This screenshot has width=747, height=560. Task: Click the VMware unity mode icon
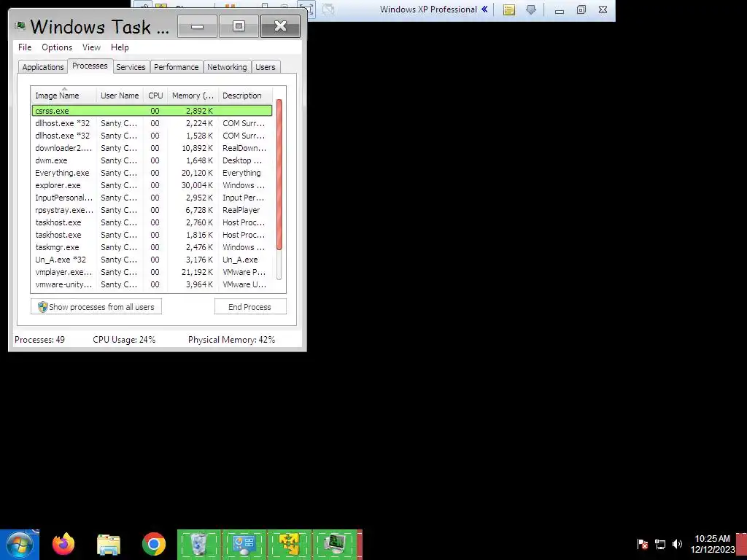[328, 9]
